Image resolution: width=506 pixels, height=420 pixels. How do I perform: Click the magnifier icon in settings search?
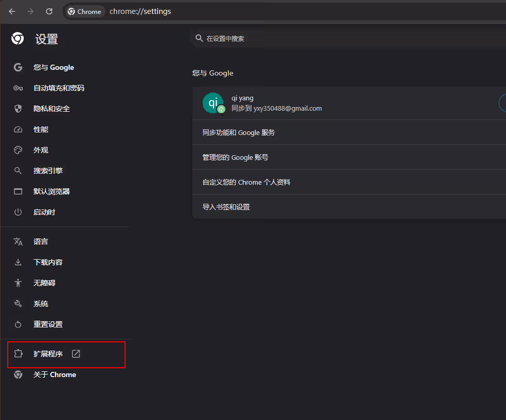[x=199, y=38]
